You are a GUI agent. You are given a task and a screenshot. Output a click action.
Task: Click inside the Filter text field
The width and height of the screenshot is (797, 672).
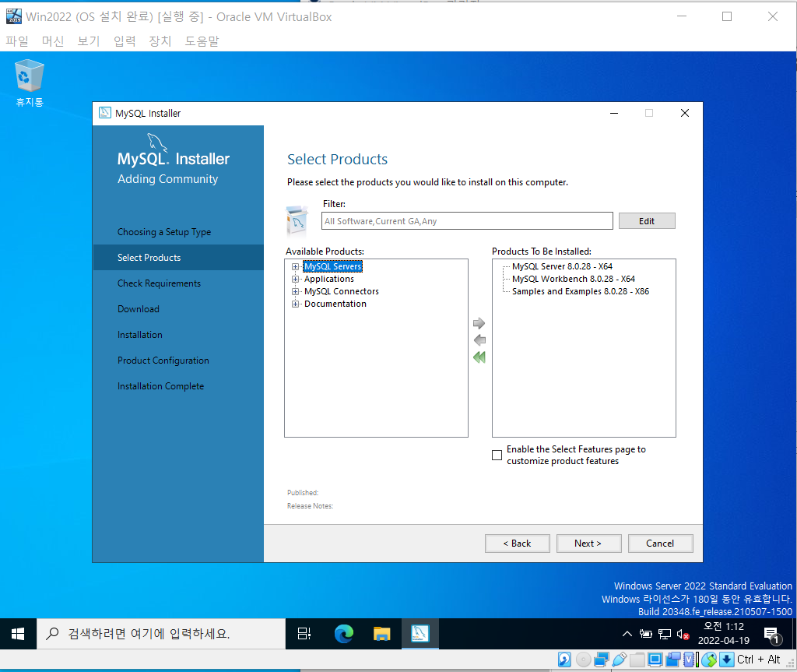click(467, 221)
